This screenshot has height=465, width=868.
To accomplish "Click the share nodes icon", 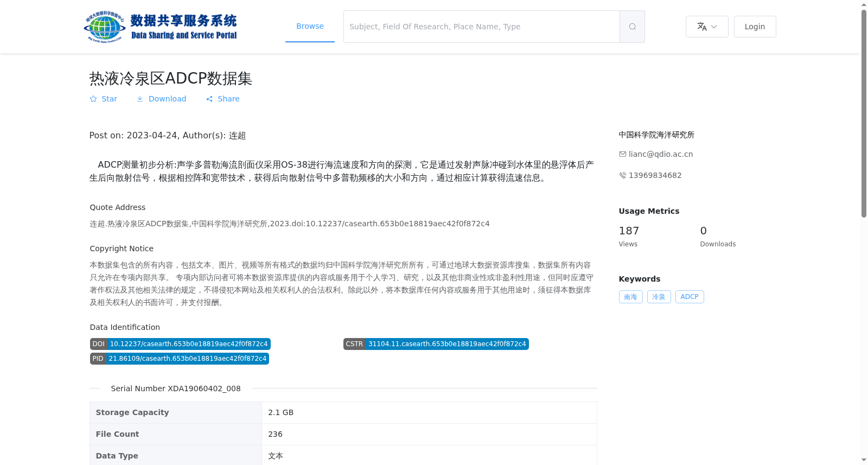I will tap(209, 99).
